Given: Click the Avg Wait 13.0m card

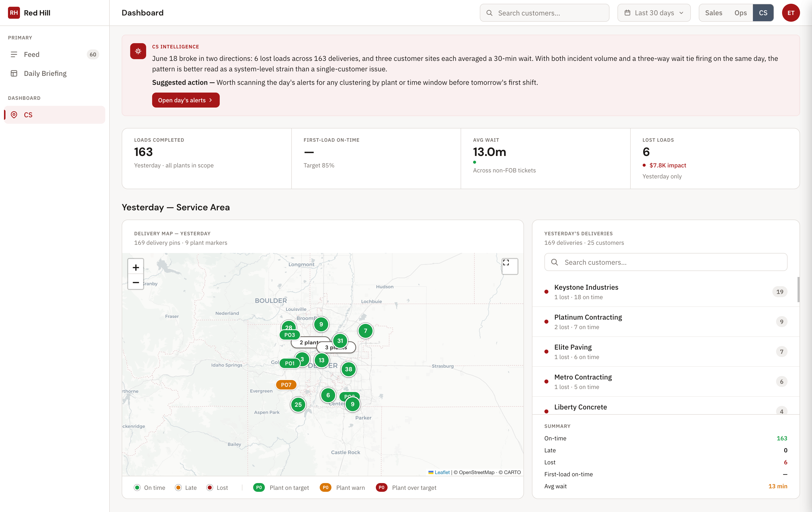Looking at the screenshot, I should click(x=545, y=158).
